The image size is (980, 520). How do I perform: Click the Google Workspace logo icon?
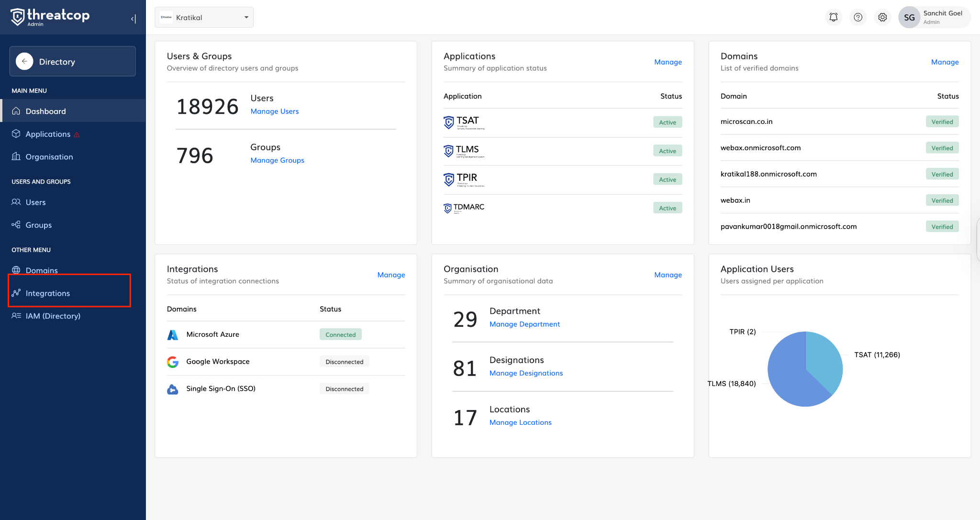[173, 362]
